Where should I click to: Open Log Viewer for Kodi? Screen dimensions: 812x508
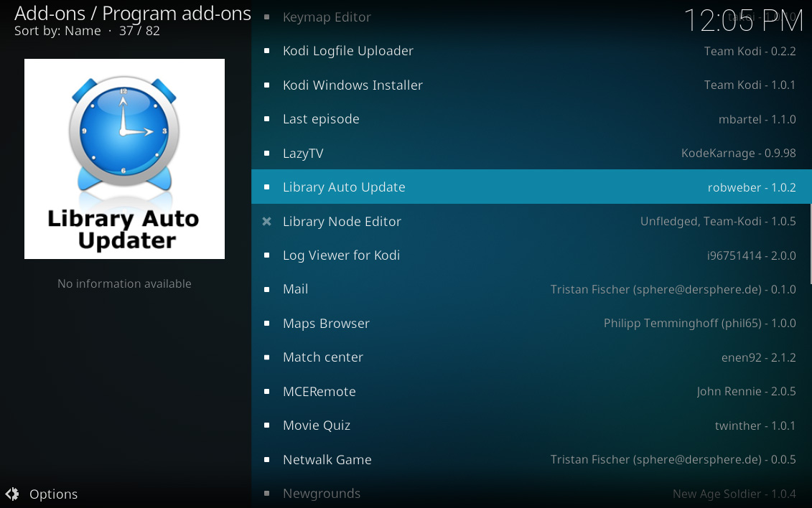point(531,255)
